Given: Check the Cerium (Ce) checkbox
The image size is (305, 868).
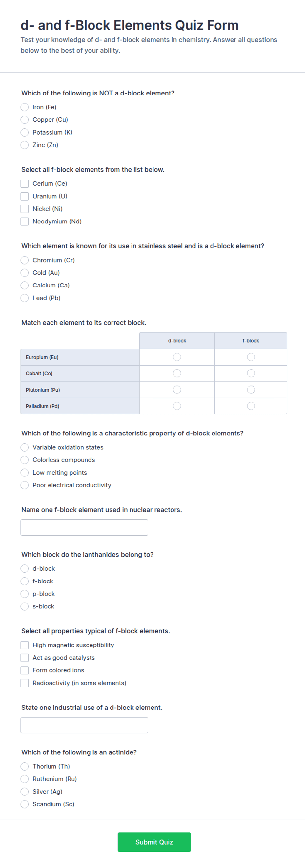Looking at the screenshot, I should point(25,184).
